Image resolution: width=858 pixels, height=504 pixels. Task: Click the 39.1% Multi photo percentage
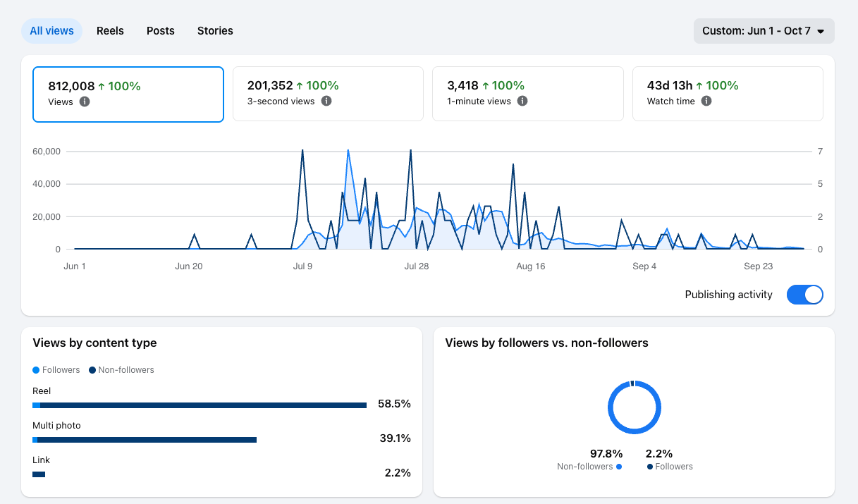click(395, 438)
